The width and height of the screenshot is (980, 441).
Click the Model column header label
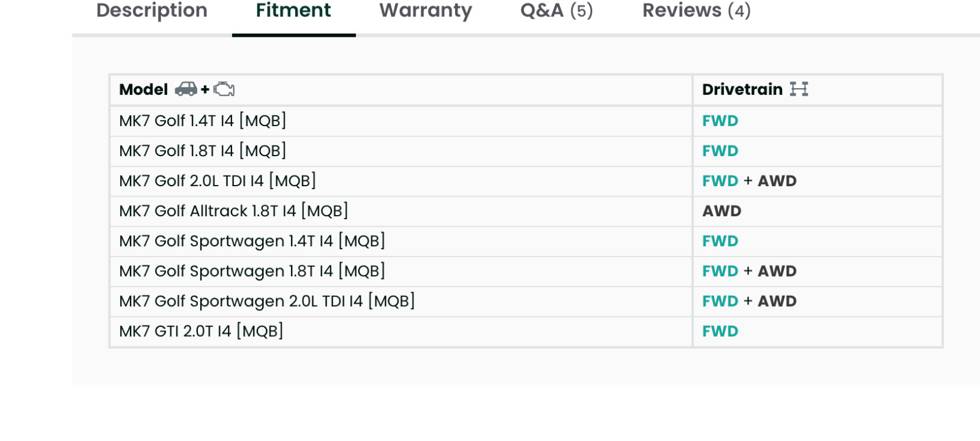[143, 89]
